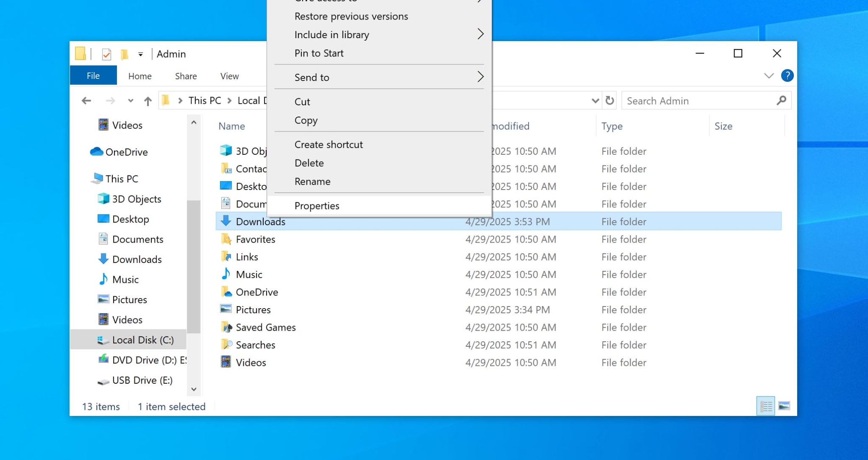Click the refresh icon in the address bar
The image size is (868, 460).
point(610,100)
